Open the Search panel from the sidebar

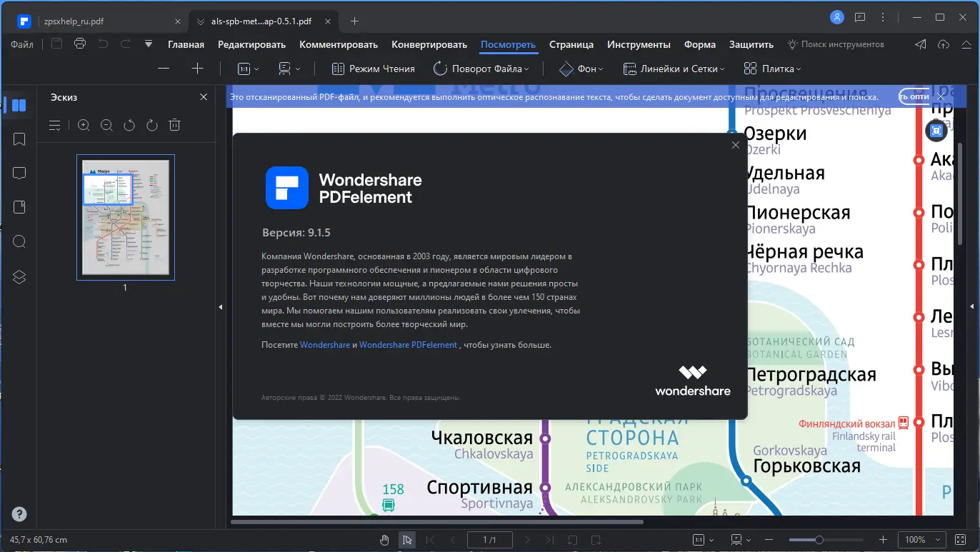tap(19, 241)
